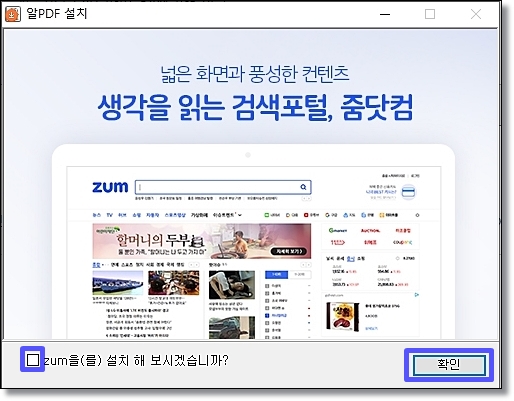The height and width of the screenshot is (401, 514).
Task: Click the text 넓은 화면과 풍성한 컨텐츠
Action: click(x=255, y=74)
